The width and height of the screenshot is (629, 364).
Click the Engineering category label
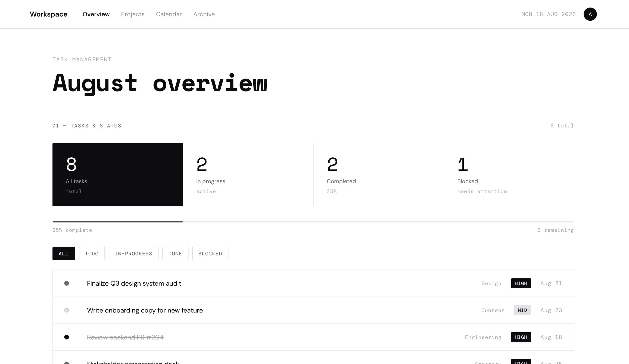pos(483,337)
